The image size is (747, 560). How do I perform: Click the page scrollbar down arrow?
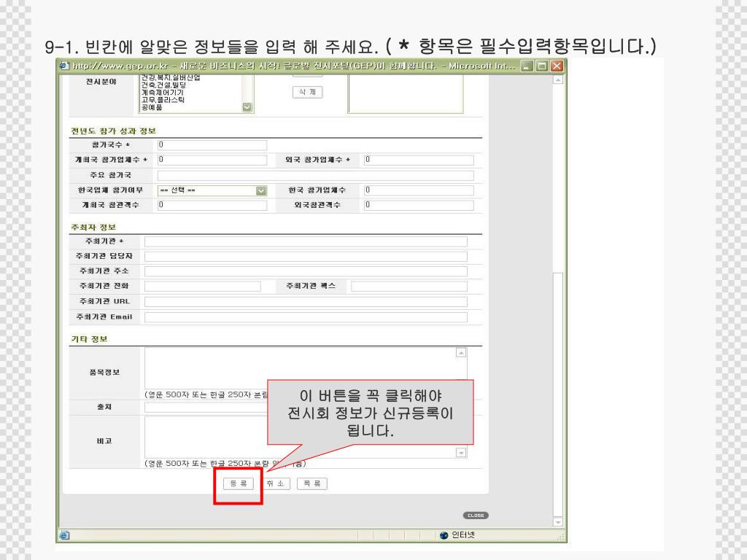click(x=558, y=522)
